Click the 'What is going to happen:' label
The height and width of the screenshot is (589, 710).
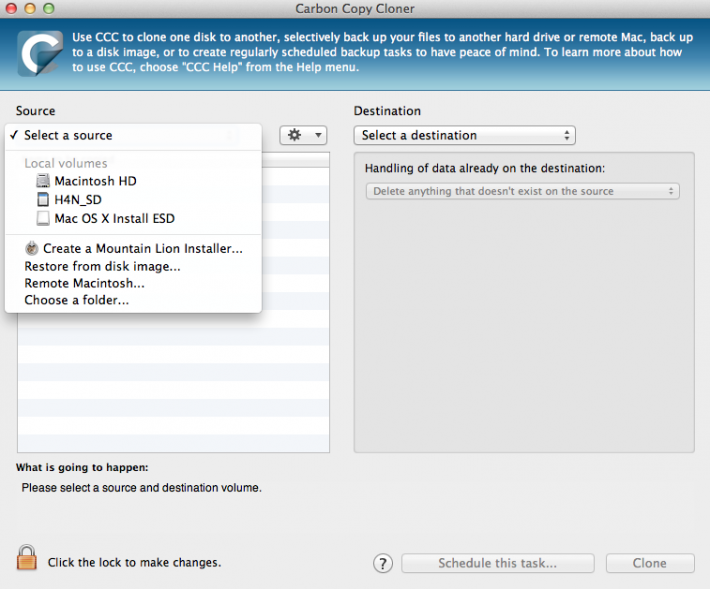[x=82, y=467]
